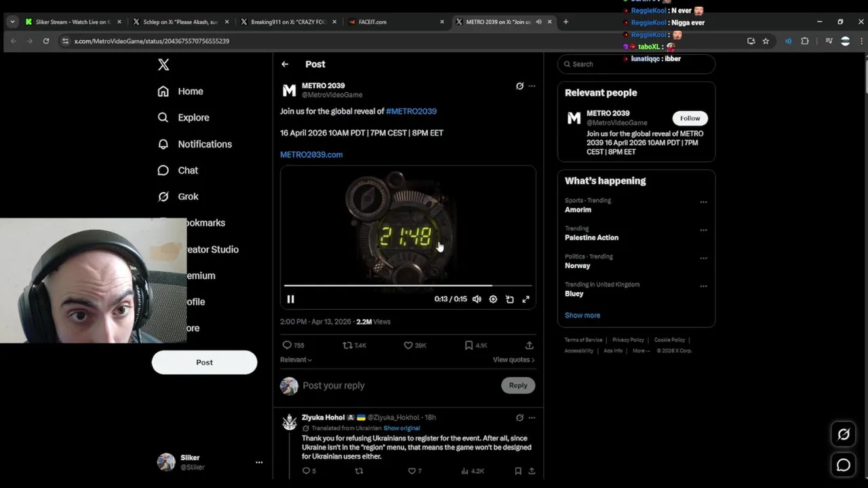The image size is (868, 488).
Task: Repost the METRO 2039 post
Action: point(354,345)
